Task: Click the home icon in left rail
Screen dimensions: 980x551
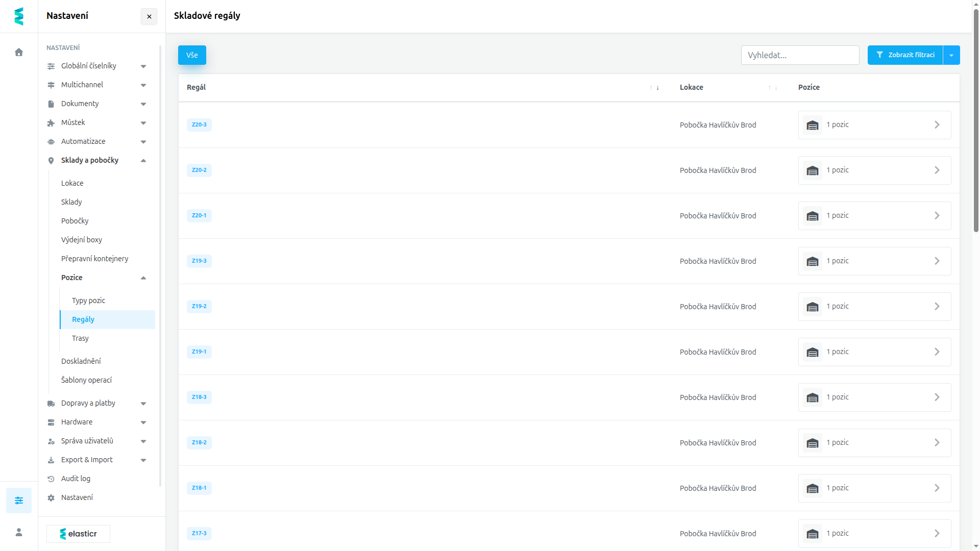Action: [x=19, y=52]
